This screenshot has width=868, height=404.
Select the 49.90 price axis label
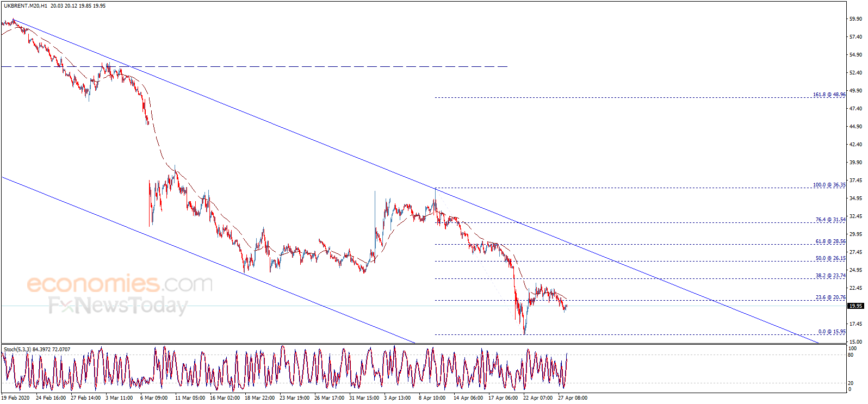pyautogui.click(x=855, y=91)
